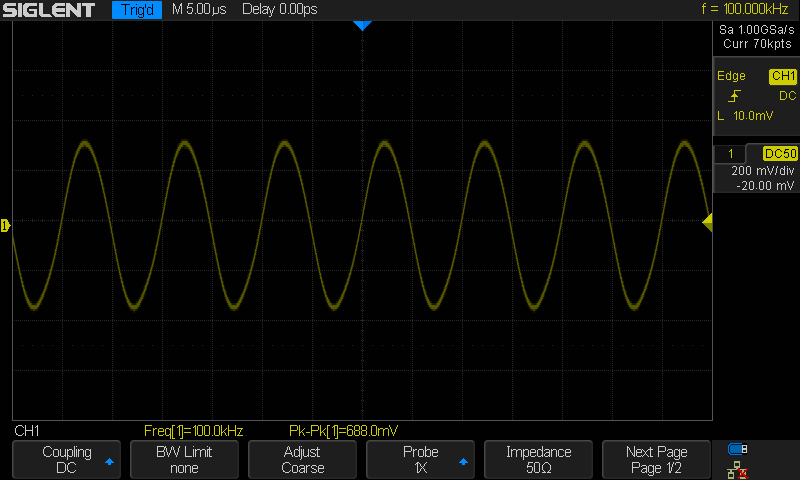This screenshot has height=480, width=800.
Task: Click the Sa 1.00GSa/s sample rate text
Action: tap(757, 30)
